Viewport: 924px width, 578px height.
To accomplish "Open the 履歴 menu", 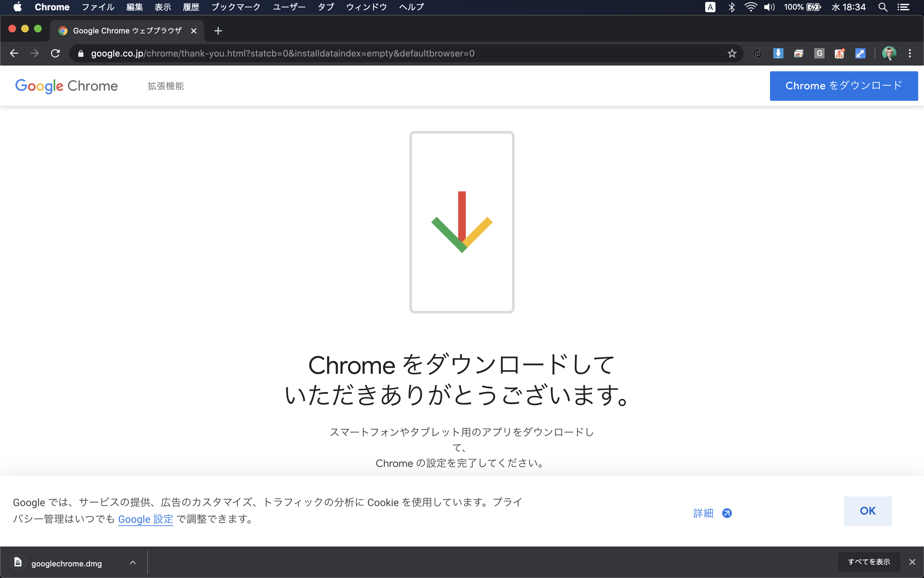I will click(191, 7).
